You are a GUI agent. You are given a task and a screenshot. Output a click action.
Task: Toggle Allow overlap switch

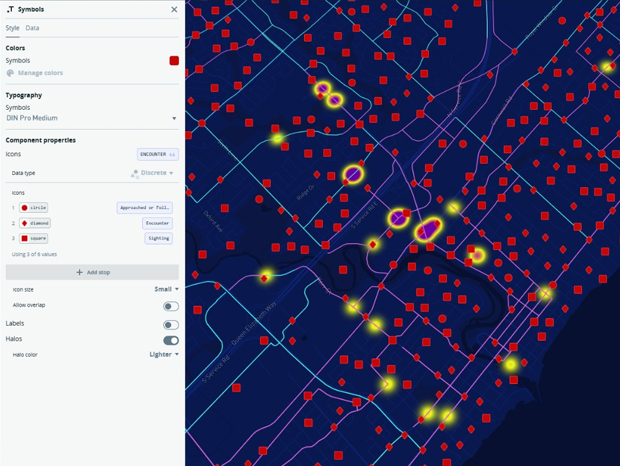(171, 306)
